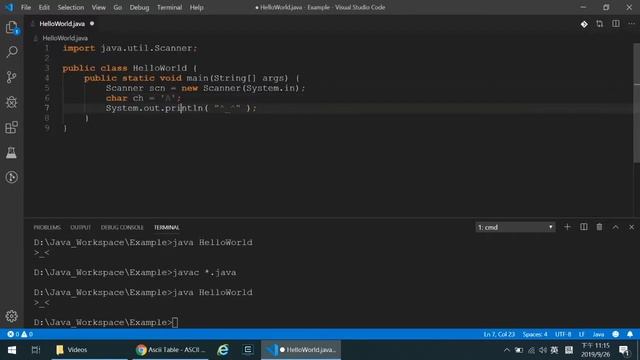Screen dimensions: 640x360
Task: Open Task View on the taskbar
Action: point(36,350)
